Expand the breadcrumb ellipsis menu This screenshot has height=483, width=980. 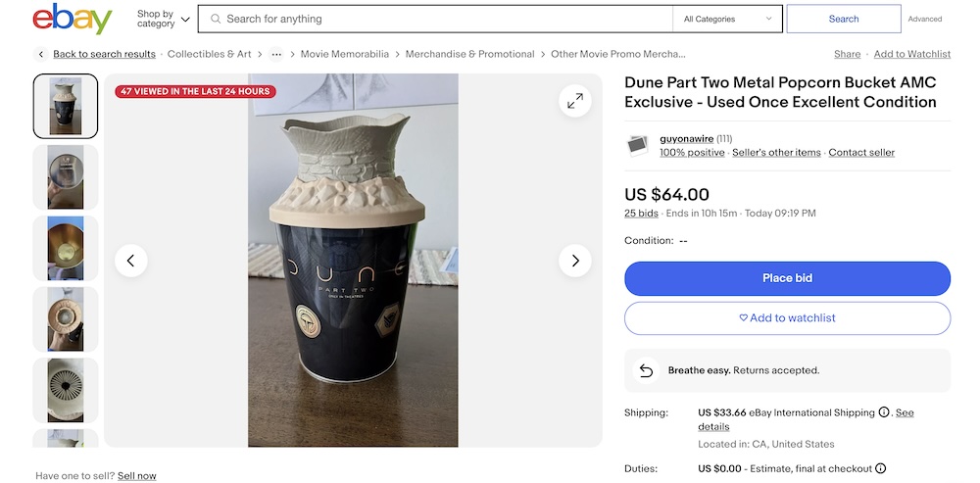coord(276,55)
